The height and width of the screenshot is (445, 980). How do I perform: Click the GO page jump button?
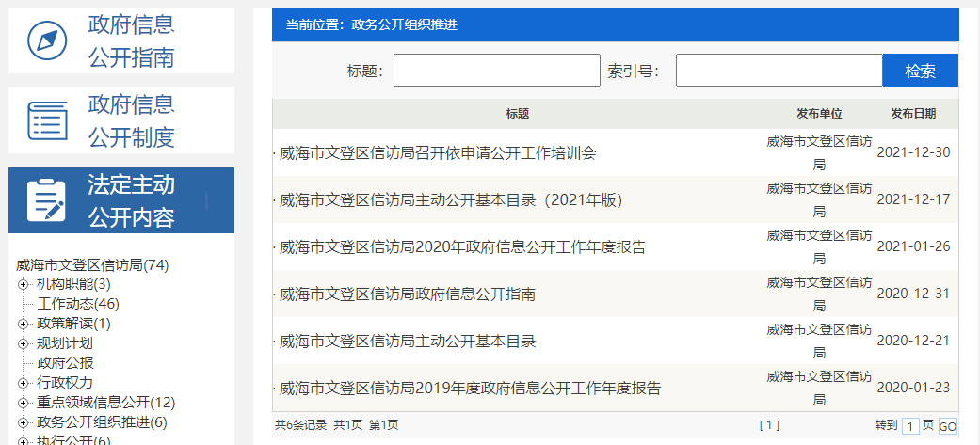click(947, 426)
